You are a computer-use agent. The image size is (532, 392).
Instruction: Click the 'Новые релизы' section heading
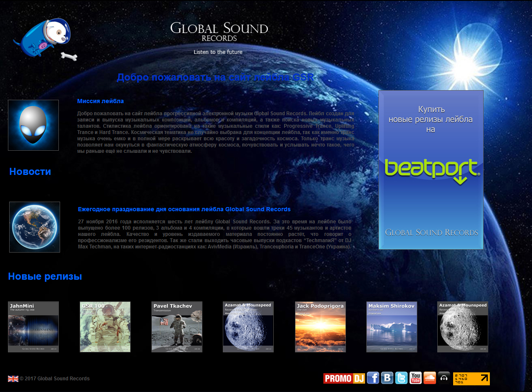[x=45, y=276]
